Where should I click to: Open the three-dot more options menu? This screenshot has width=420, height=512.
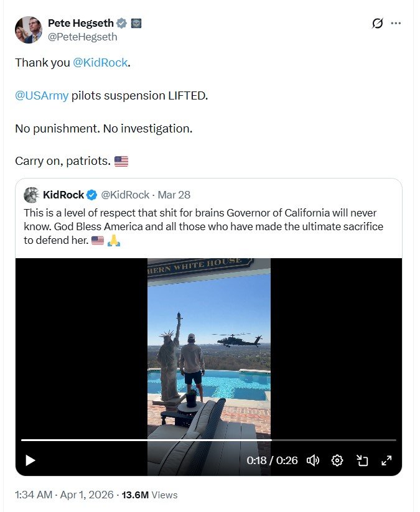[396, 24]
